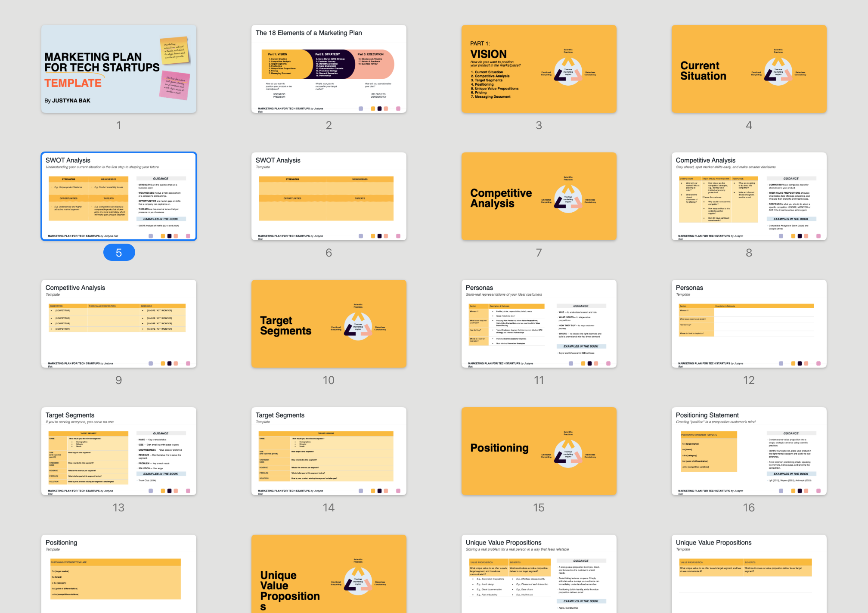The image size is (868, 613).
Task: Select Target Segments Template slide 14
Action: coord(329,451)
